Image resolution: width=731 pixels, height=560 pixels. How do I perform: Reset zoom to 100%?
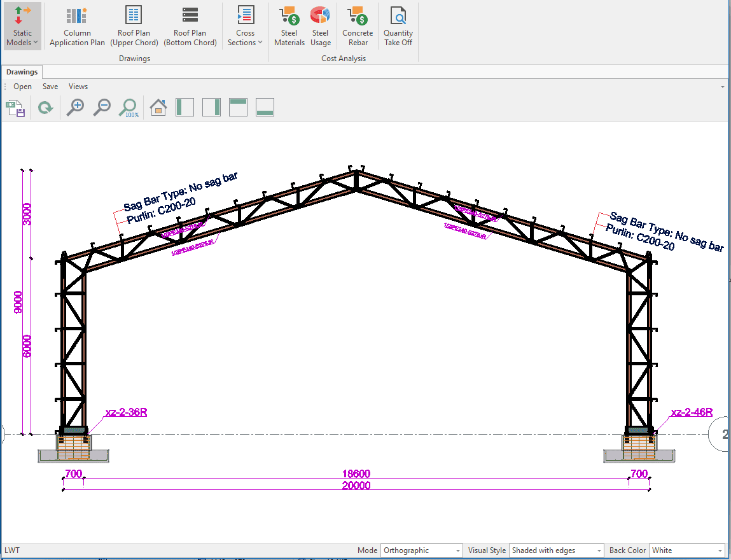tap(129, 108)
